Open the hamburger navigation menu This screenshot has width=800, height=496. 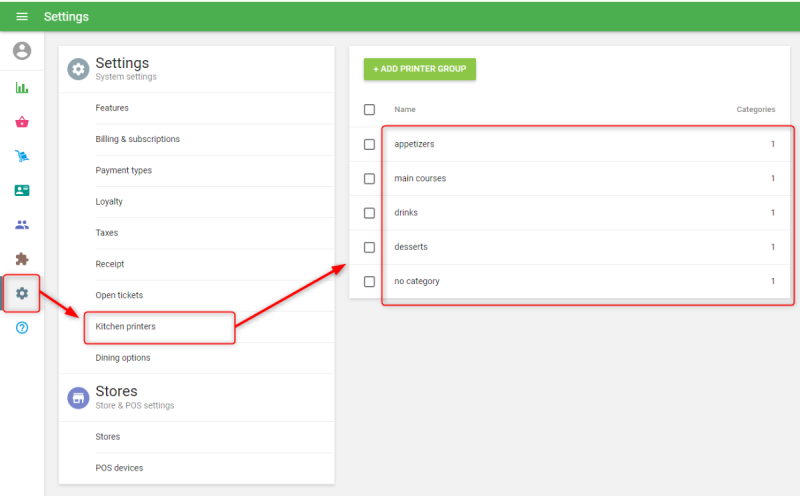click(x=22, y=17)
